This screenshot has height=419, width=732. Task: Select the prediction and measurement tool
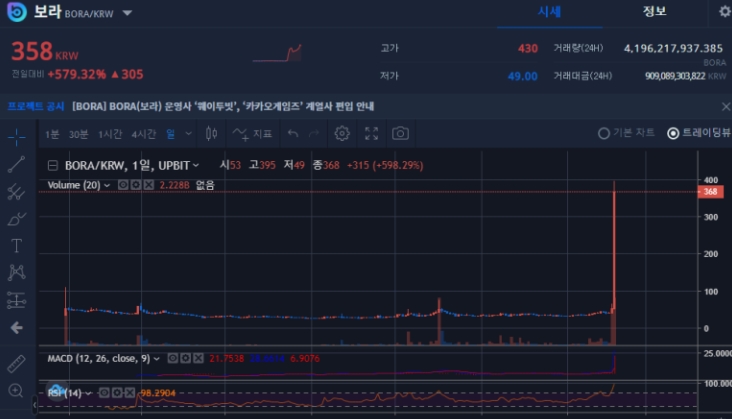[16, 300]
